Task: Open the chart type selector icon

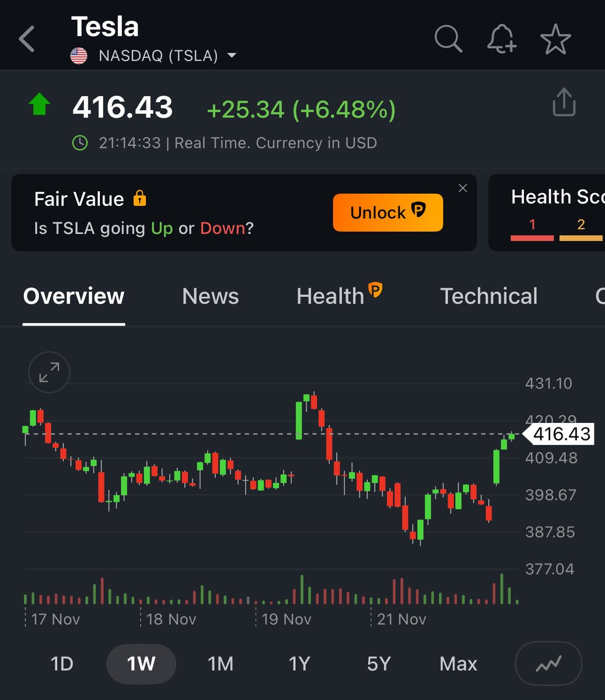Action: pos(548,664)
